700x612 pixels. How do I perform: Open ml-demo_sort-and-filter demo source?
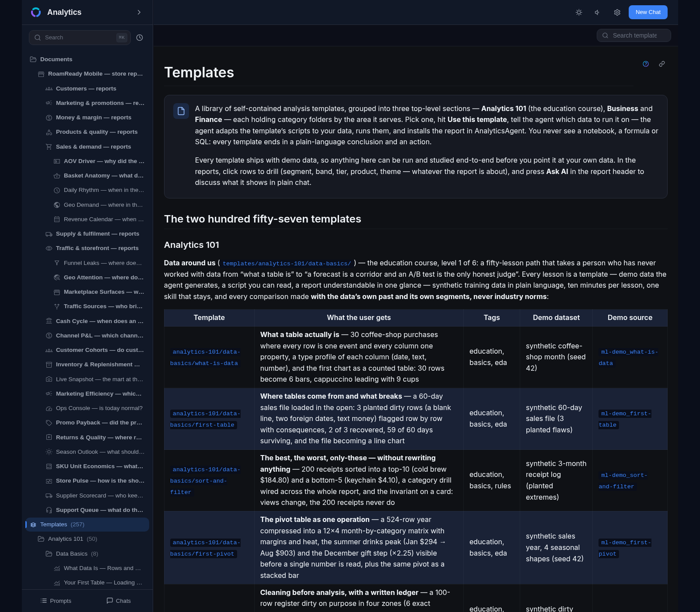point(623,481)
